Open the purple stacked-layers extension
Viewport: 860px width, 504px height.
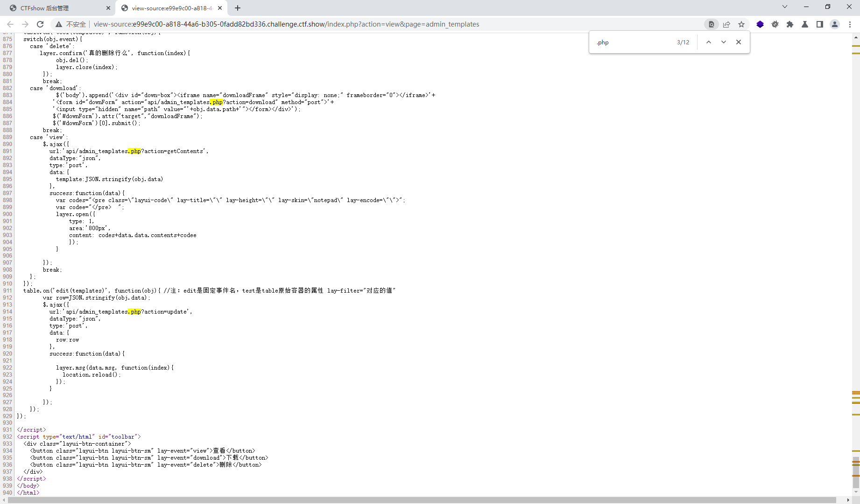[x=760, y=24]
